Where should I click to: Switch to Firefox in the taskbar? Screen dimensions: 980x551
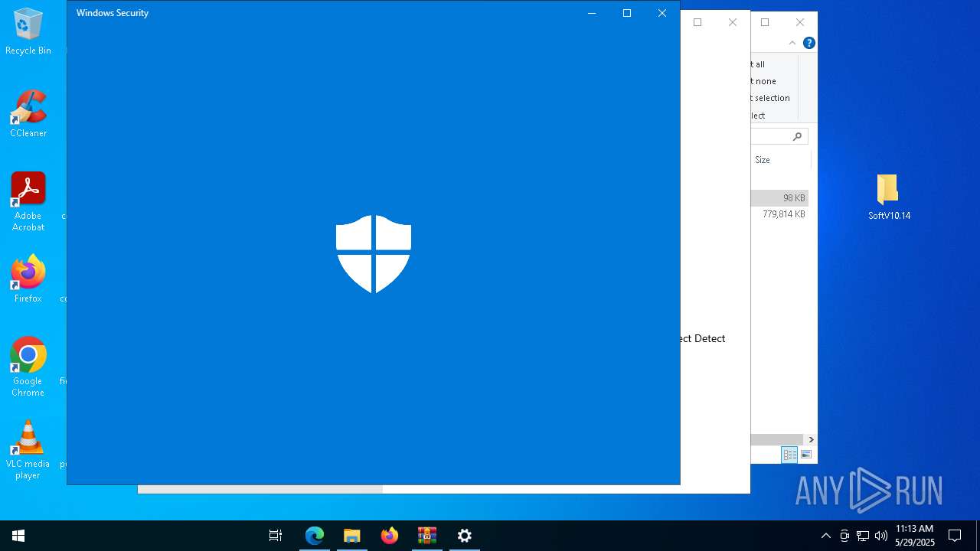click(x=390, y=536)
